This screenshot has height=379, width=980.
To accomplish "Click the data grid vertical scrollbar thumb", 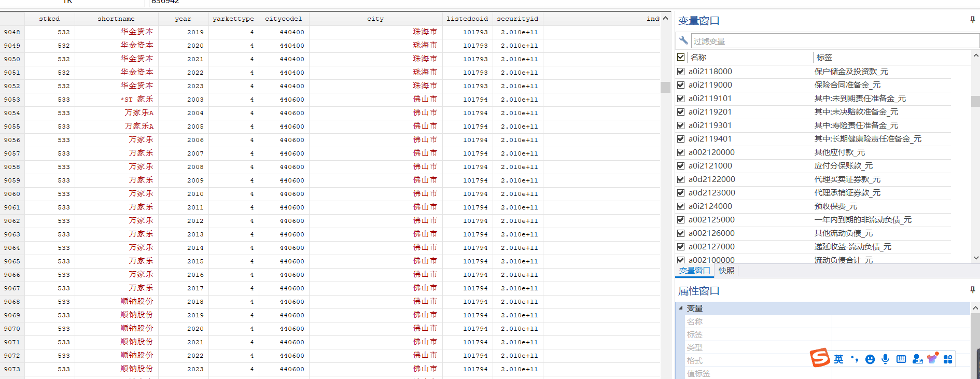I will point(665,87).
